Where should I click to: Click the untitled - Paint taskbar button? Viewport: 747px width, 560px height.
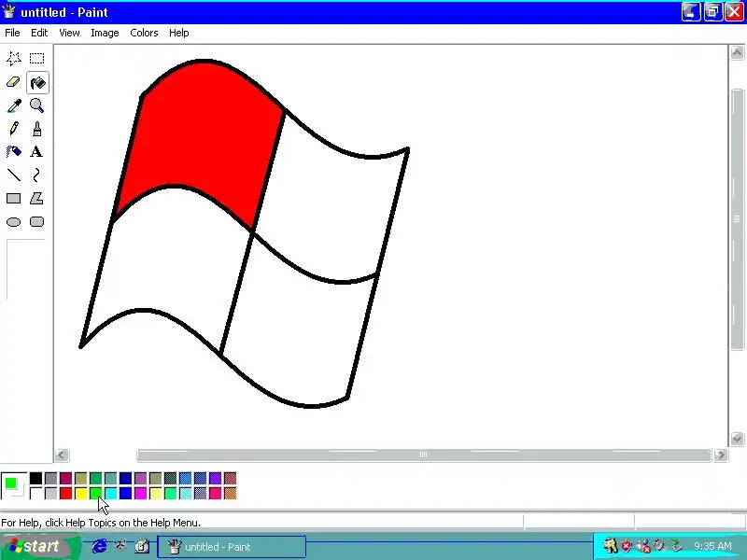[x=232, y=547]
